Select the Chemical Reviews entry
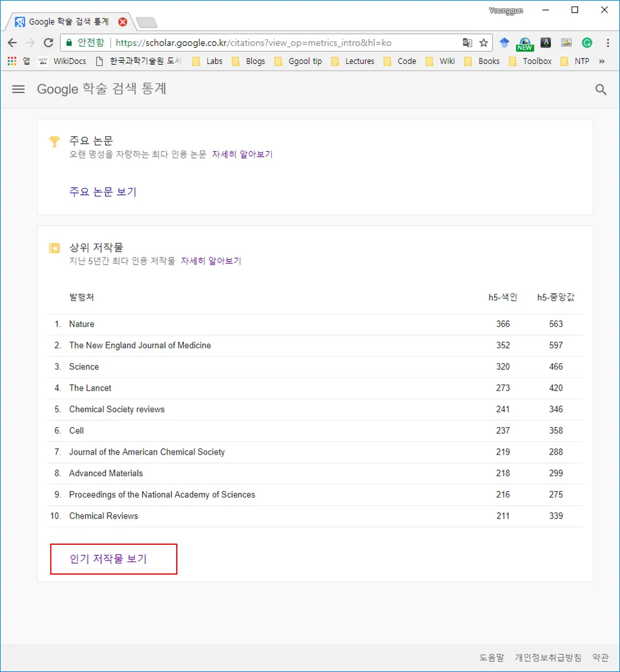The height and width of the screenshot is (672, 620). pyautogui.click(x=104, y=516)
